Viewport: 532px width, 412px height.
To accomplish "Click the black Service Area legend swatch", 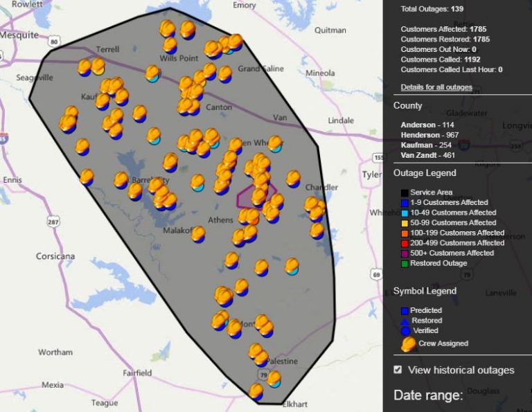I will coord(405,192).
